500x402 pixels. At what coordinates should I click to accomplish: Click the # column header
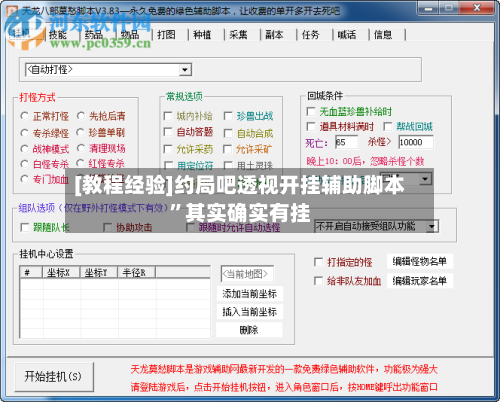(x=31, y=272)
